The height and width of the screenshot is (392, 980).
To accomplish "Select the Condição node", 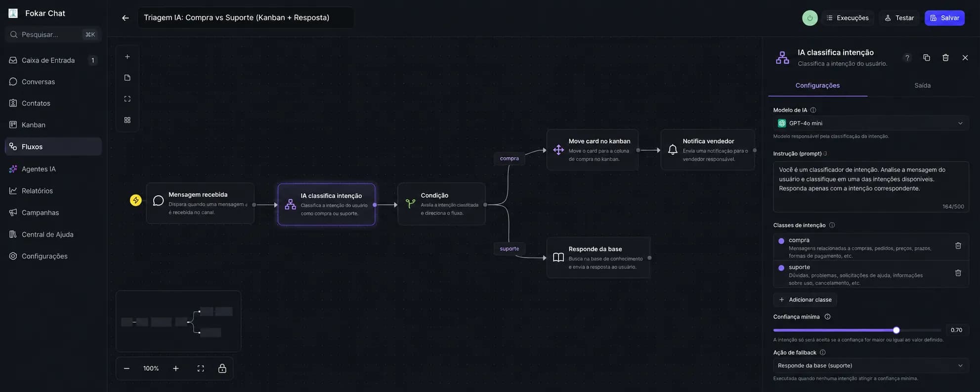I will pyautogui.click(x=441, y=204).
